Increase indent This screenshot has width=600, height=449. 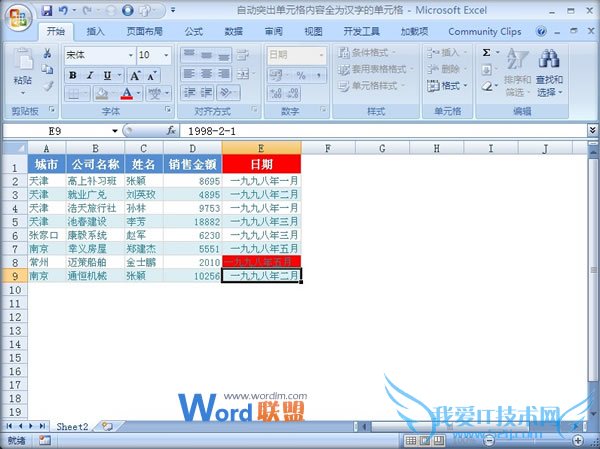207,92
